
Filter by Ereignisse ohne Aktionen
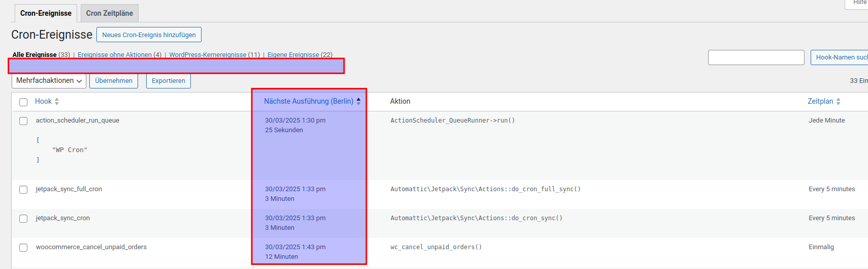tap(115, 54)
